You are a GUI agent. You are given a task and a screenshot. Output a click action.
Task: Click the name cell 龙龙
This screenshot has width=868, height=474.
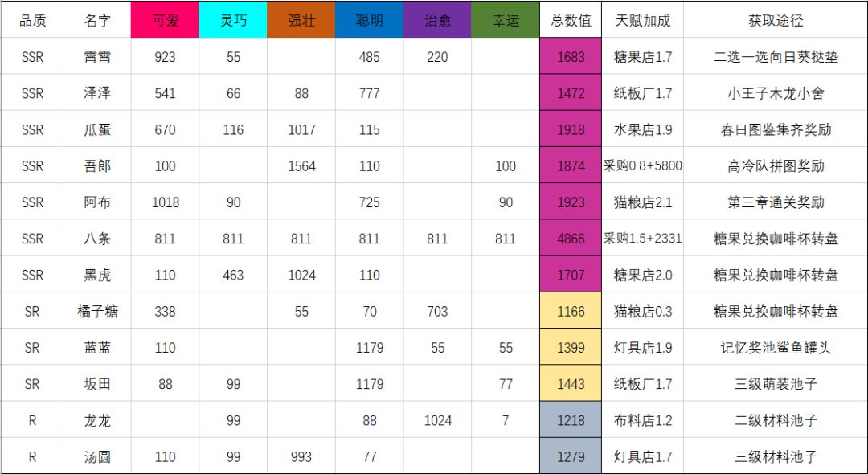97,420
